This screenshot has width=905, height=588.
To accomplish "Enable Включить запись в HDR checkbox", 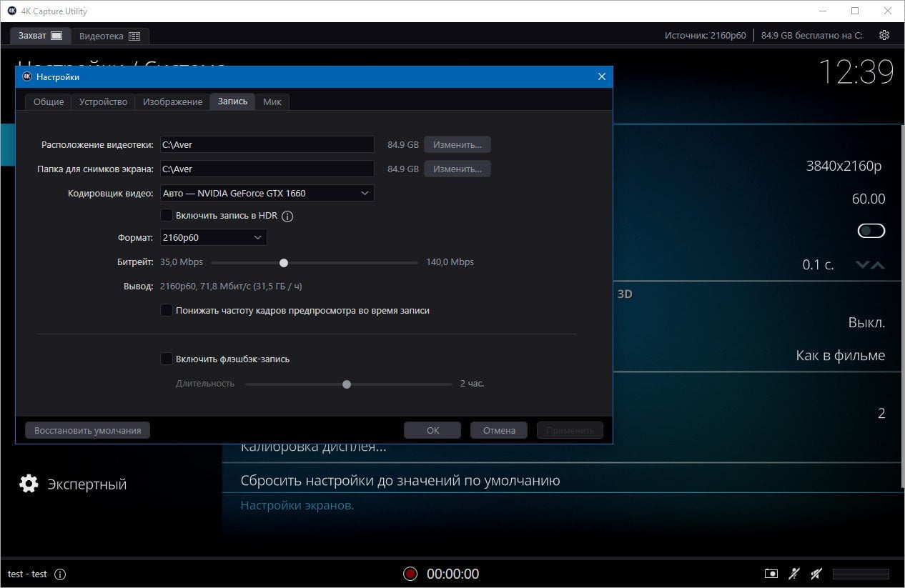I will 166,215.
